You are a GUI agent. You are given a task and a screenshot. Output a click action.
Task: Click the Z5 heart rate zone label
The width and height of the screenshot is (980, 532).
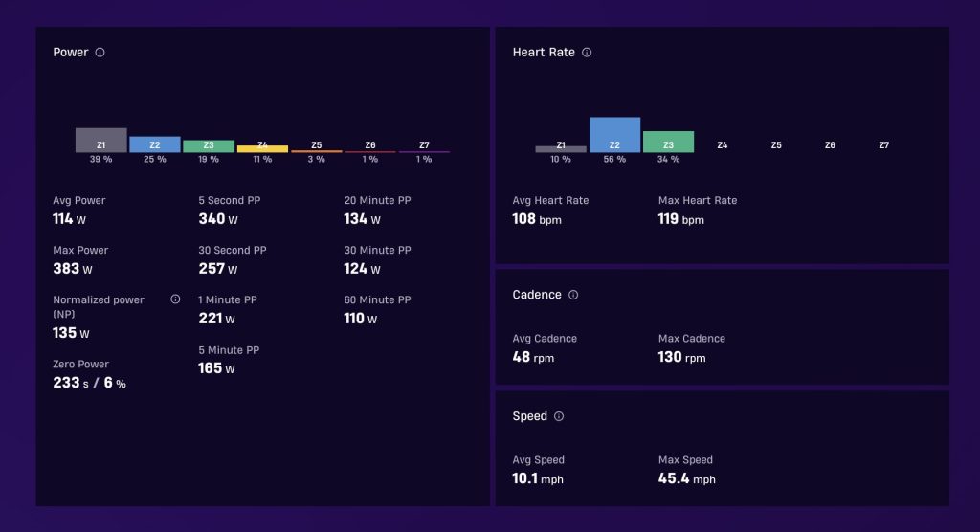point(776,145)
